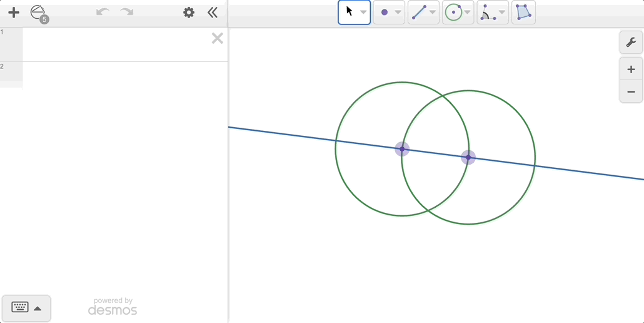This screenshot has width=644, height=323.
Task: Activate the Circle tool
Action: point(453,13)
